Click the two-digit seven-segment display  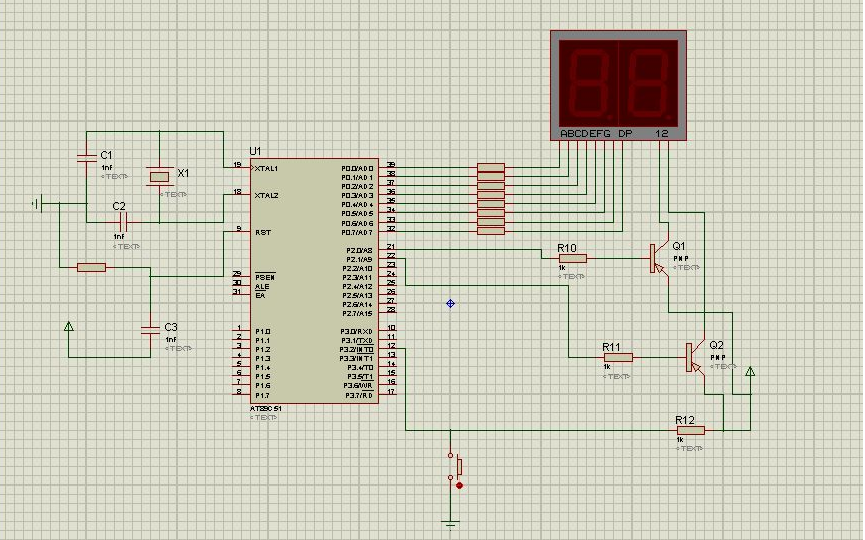tap(618, 85)
